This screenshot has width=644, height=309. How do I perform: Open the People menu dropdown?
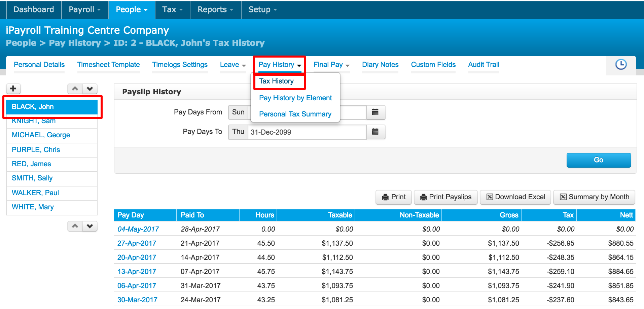click(x=132, y=9)
